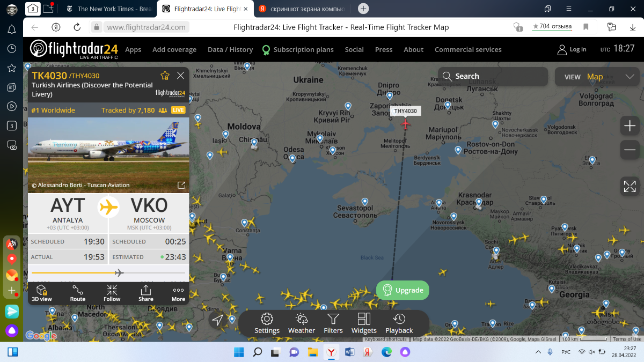Open the Filters funnel
Image resolution: width=644 pixels, height=362 pixels.
coord(333,323)
